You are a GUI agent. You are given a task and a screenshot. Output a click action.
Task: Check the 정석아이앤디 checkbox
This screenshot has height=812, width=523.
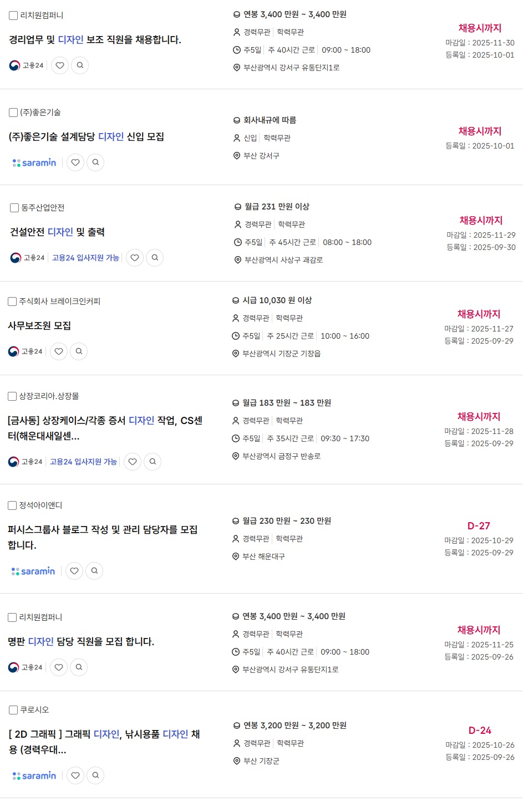coord(12,505)
